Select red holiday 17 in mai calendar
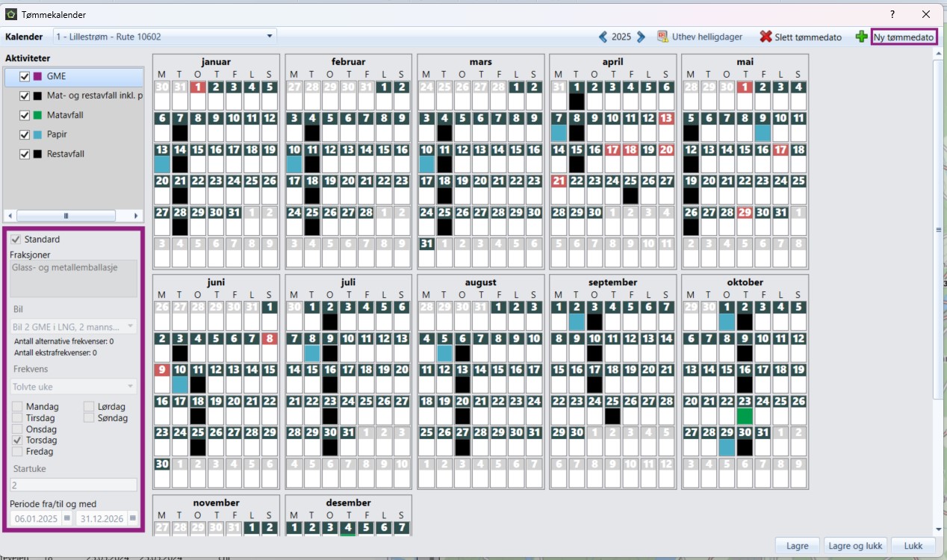 780,149
